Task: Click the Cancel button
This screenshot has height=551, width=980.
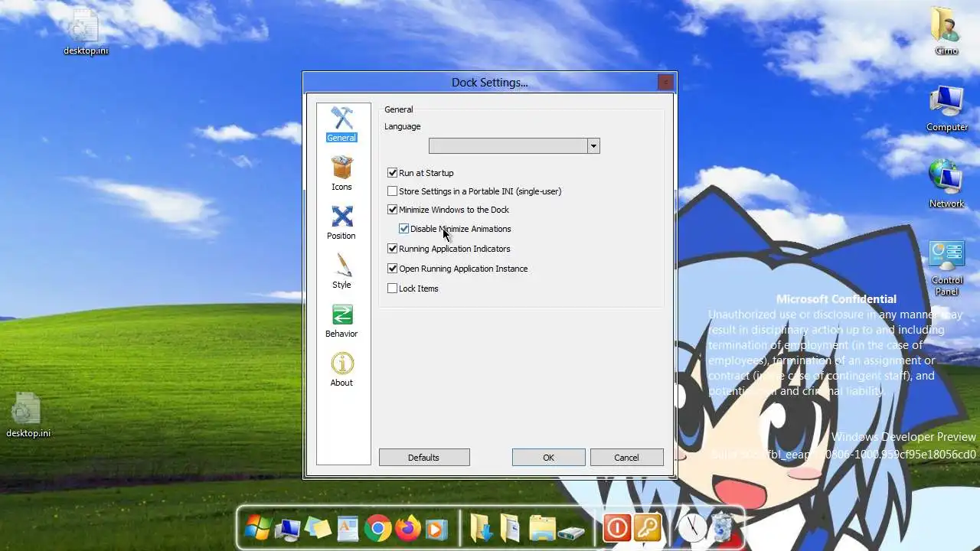Action: [x=627, y=458]
